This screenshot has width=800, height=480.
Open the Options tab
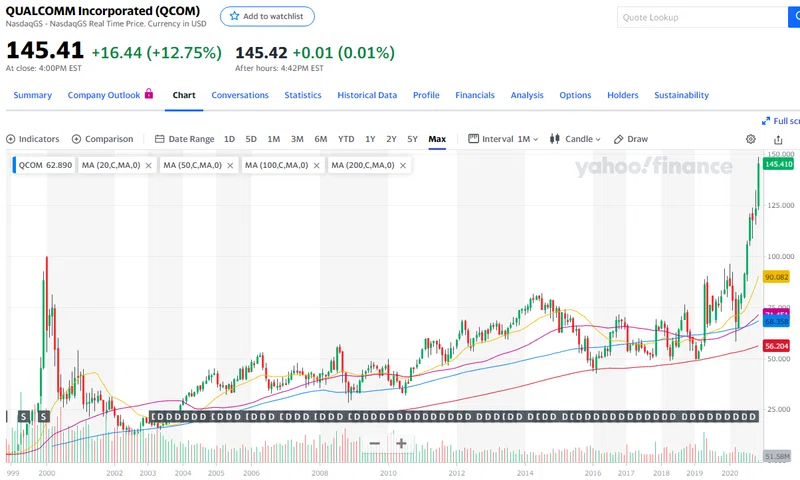pyautogui.click(x=575, y=95)
